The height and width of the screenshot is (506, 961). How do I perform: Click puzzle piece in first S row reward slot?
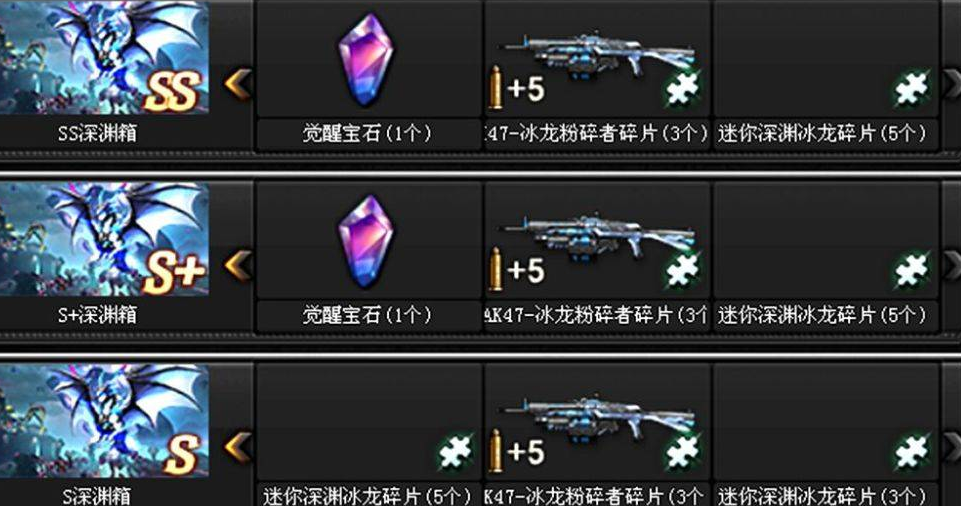[455, 452]
